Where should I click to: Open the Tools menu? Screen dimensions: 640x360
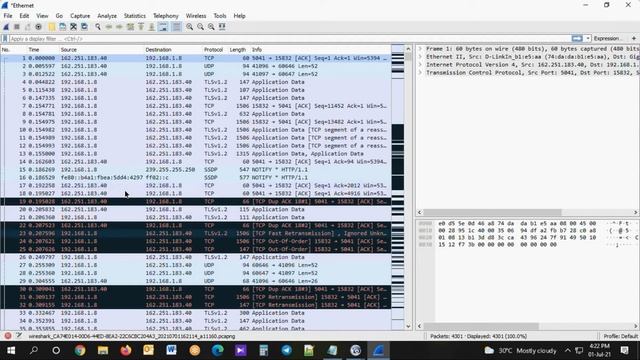tap(220, 16)
